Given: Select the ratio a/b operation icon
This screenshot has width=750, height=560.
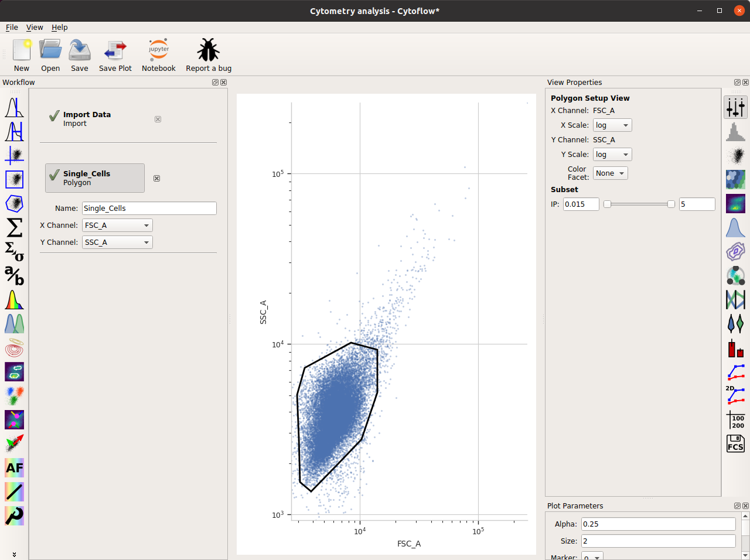Looking at the screenshot, I should click(14, 275).
